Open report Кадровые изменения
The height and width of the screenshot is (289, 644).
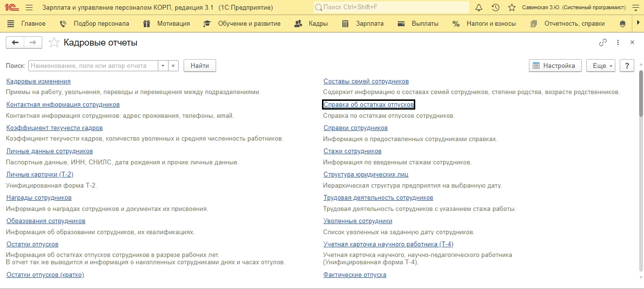click(x=38, y=81)
